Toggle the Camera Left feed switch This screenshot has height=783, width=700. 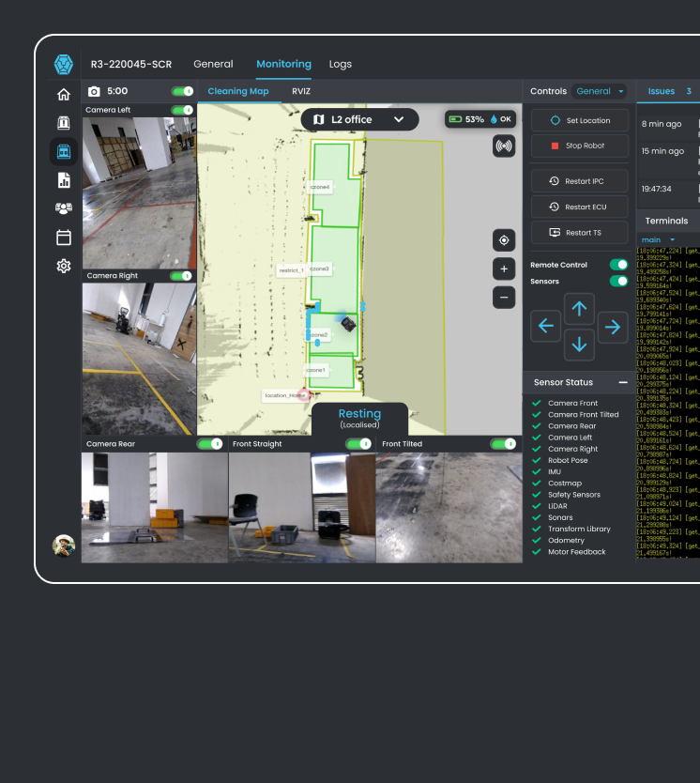(182, 110)
